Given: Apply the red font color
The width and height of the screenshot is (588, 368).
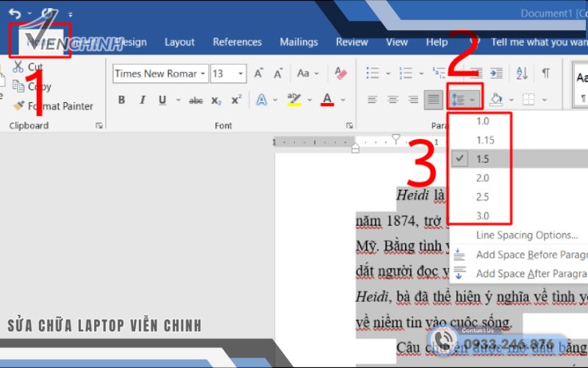Looking at the screenshot, I should [327, 100].
